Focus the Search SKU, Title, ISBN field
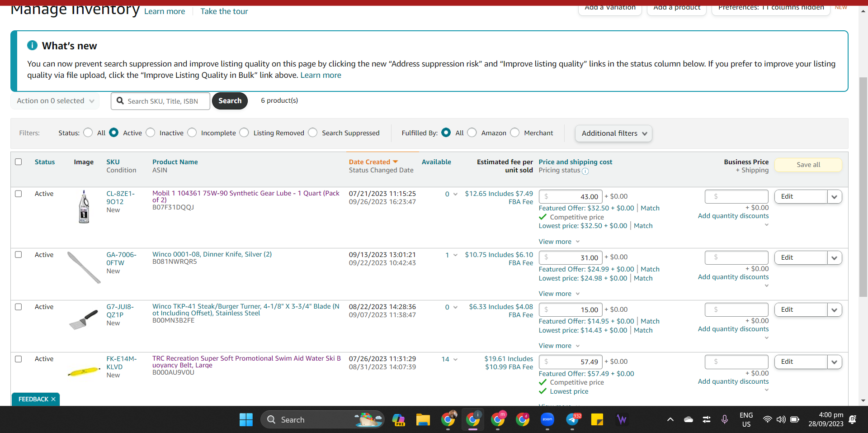 (x=160, y=101)
